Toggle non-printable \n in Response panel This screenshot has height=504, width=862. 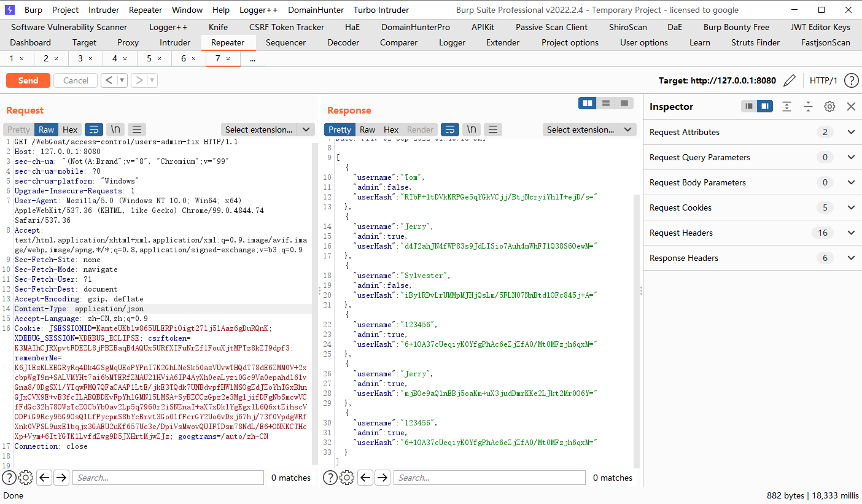click(472, 130)
